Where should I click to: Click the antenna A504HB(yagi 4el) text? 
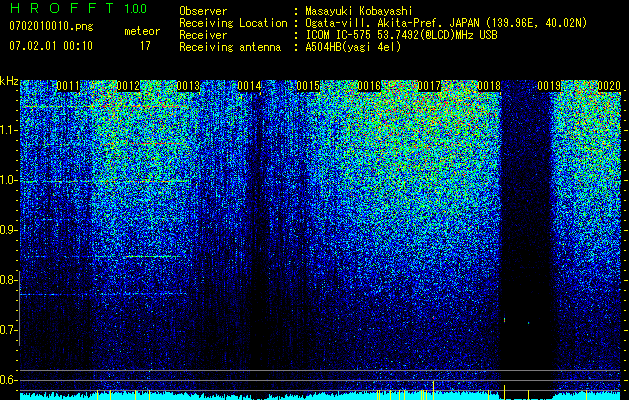(353, 47)
